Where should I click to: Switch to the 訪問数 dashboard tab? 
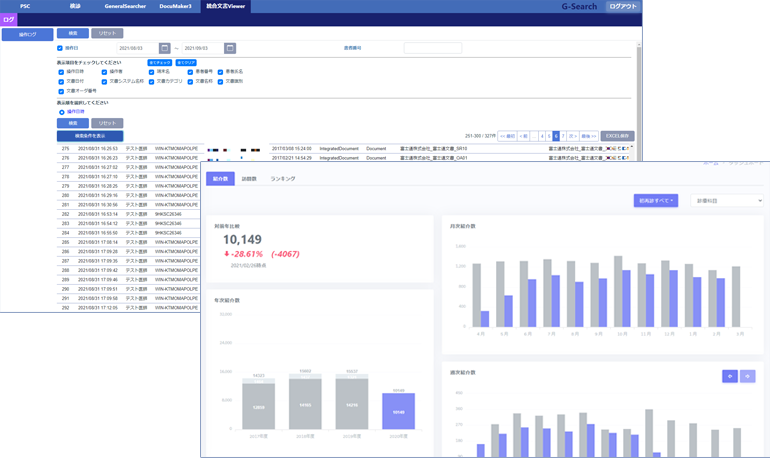click(x=249, y=179)
